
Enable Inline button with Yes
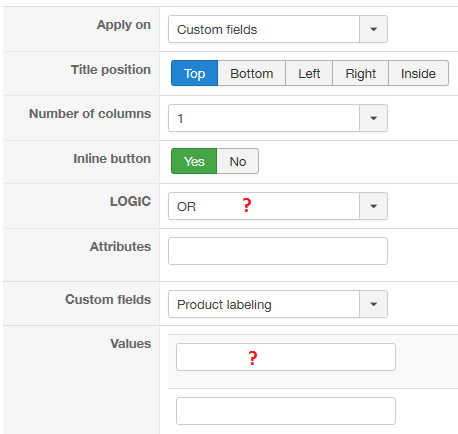click(x=194, y=161)
